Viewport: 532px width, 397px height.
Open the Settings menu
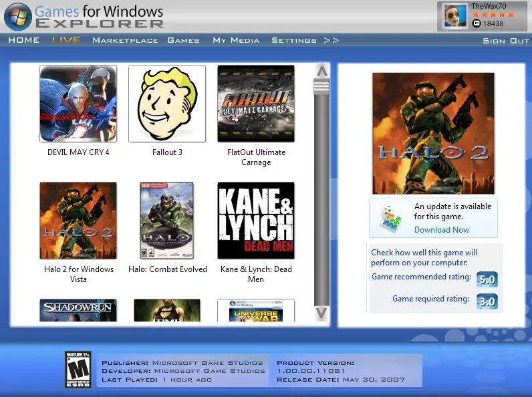tap(294, 40)
